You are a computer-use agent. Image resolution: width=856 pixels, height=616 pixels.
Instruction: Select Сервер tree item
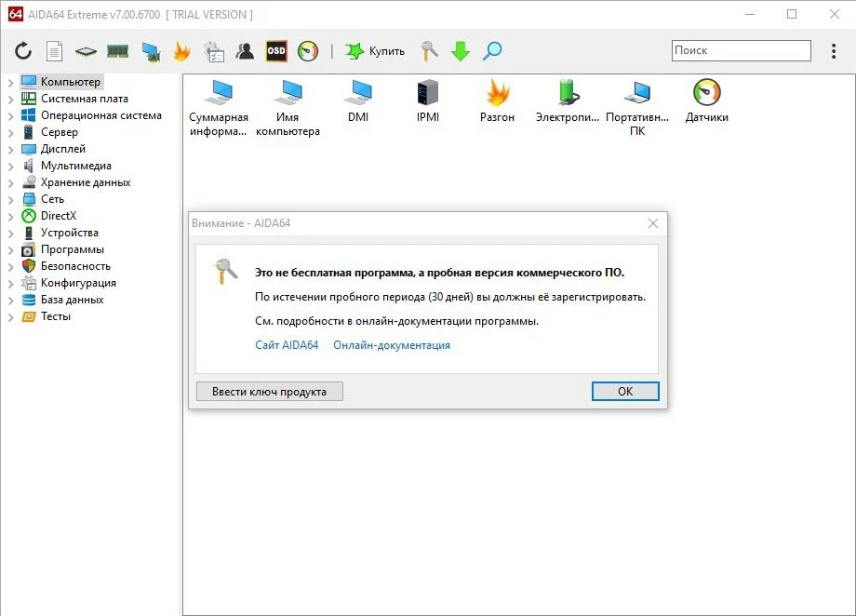coord(59,132)
